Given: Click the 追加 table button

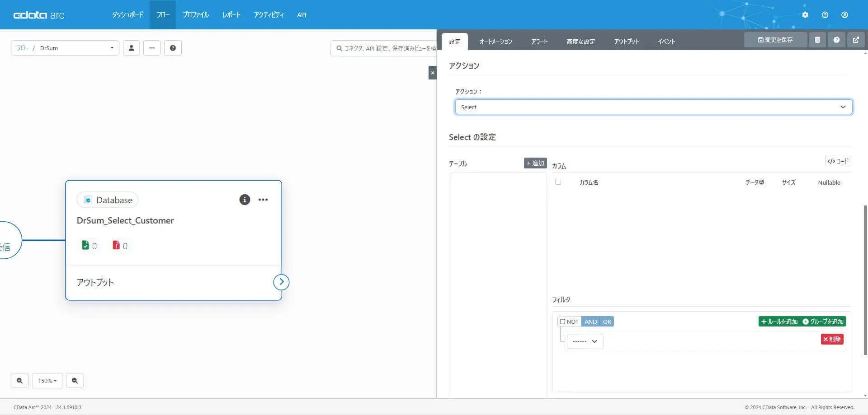Looking at the screenshot, I should (x=535, y=163).
